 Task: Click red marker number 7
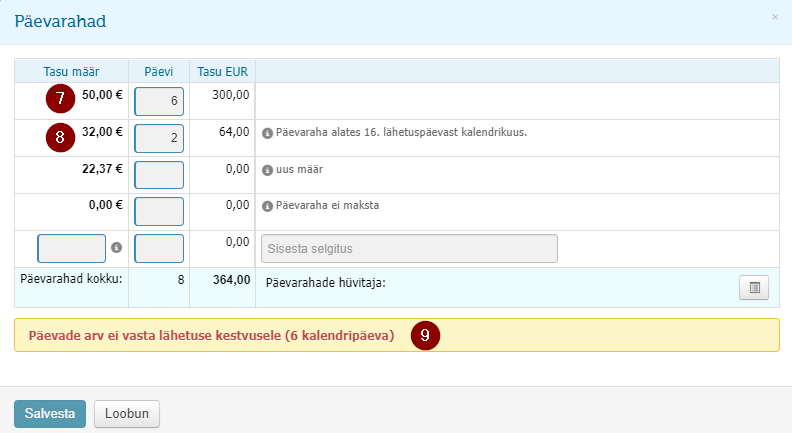[61, 99]
